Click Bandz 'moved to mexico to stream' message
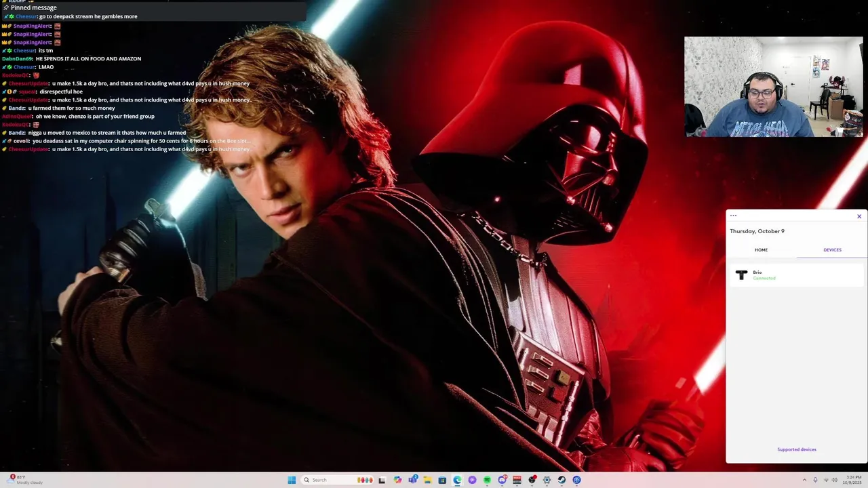The height and width of the screenshot is (488, 868). pos(94,133)
